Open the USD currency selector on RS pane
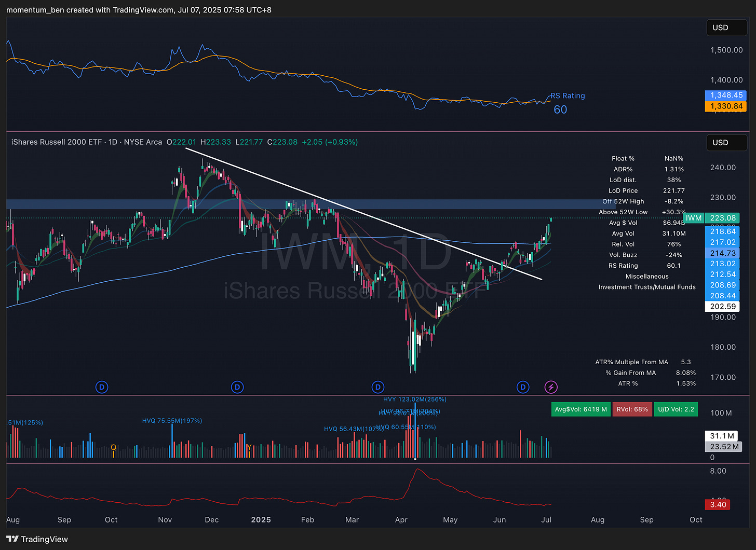756x550 pixels. point(726,27)
